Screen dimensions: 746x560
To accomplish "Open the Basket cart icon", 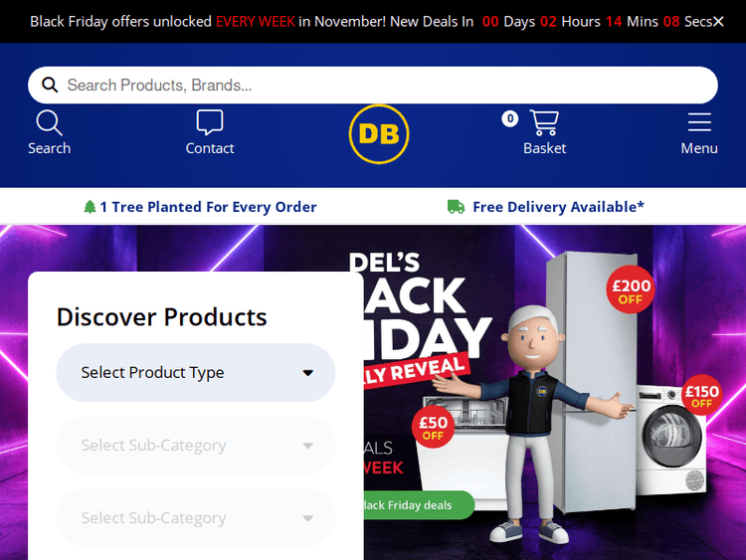I will point(544,122).
